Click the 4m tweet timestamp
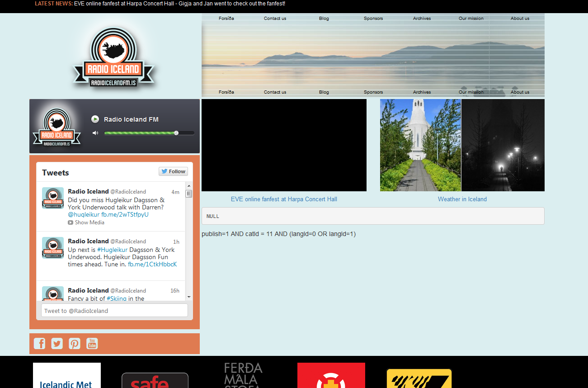Image resolution: width=588 pixels, height=388 pixels. tap(175, 192)
